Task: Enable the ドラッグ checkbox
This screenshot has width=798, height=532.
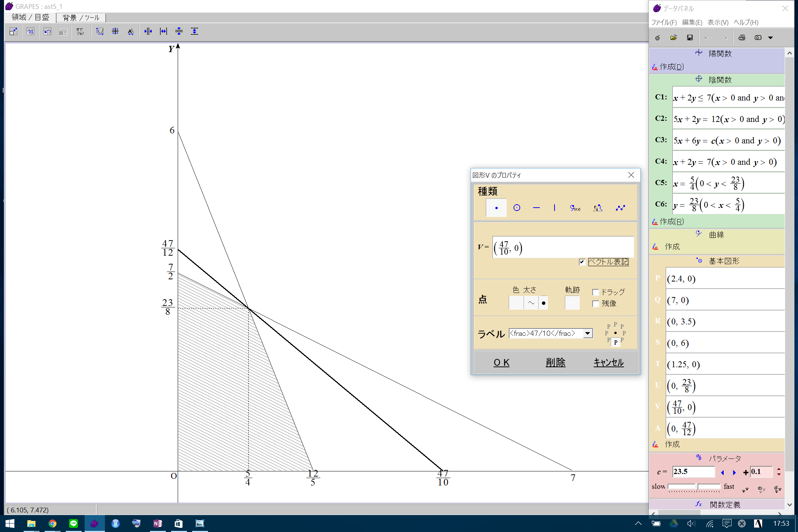Action: [x=596, y=292]
